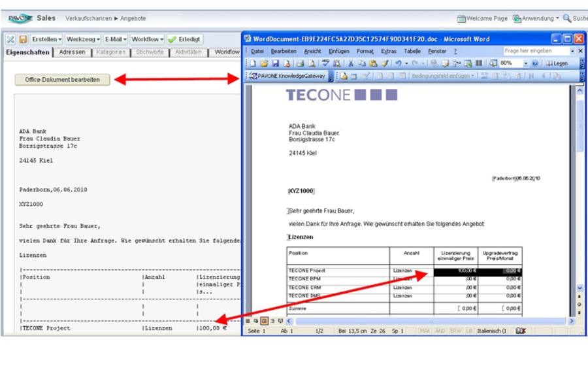Expand the Werkzeug dropdown
Viewport: 588px width, 368px height.
point(83,39)
